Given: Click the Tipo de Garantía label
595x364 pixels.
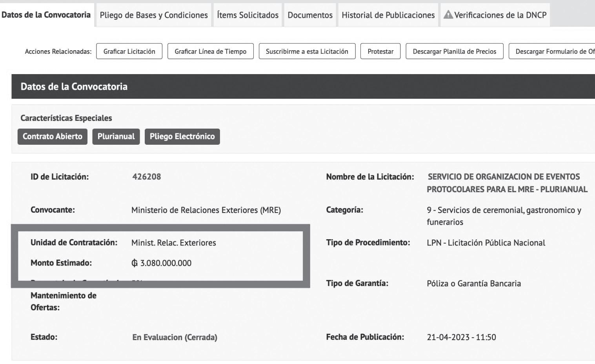Looking at the screenshot, I should [x=357, y=283].
